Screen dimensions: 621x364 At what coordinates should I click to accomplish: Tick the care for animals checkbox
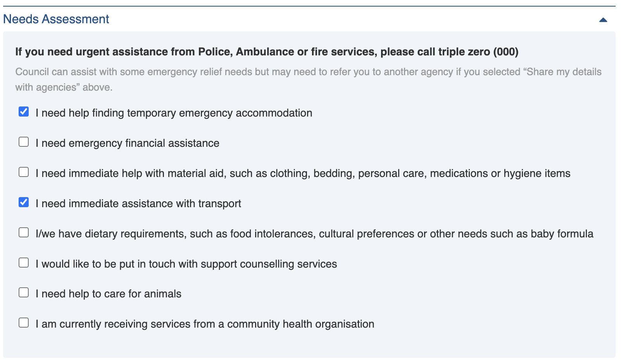coord(24,293)
